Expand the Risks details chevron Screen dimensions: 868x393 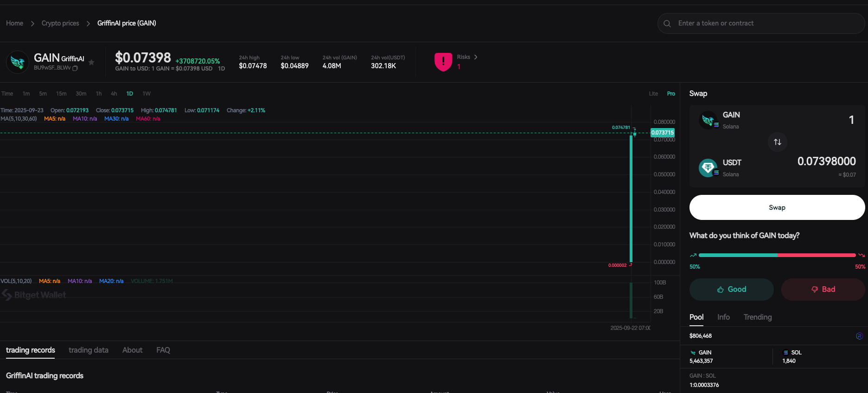(476, 57)
